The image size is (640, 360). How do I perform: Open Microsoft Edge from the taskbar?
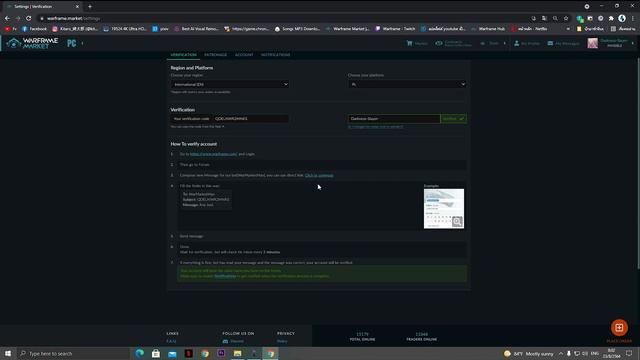click(140, 353)
